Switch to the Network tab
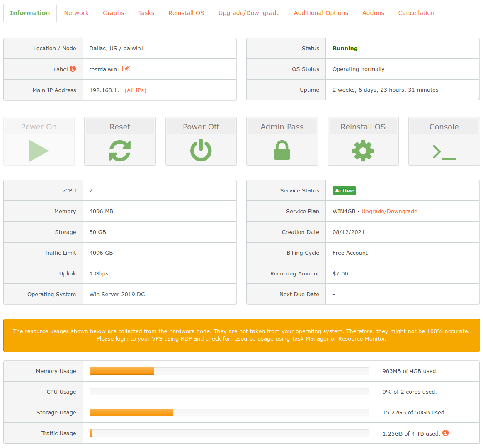 pyautogui.click(x=76, y=13)
